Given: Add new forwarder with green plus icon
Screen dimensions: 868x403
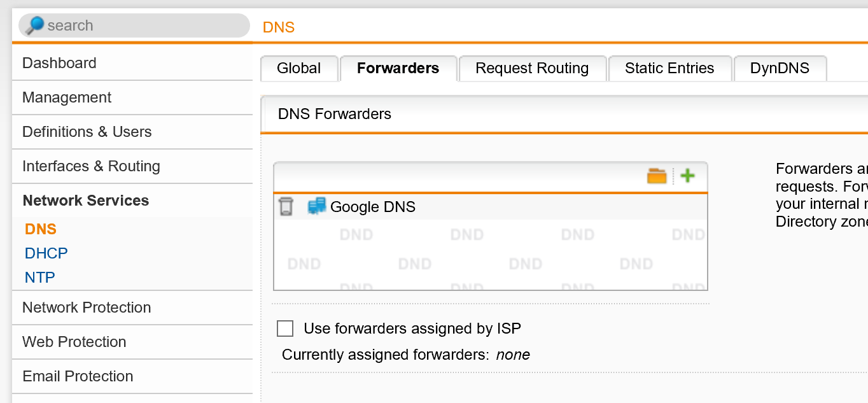Looking at the screenshot, I should click(x=687, y=176).
